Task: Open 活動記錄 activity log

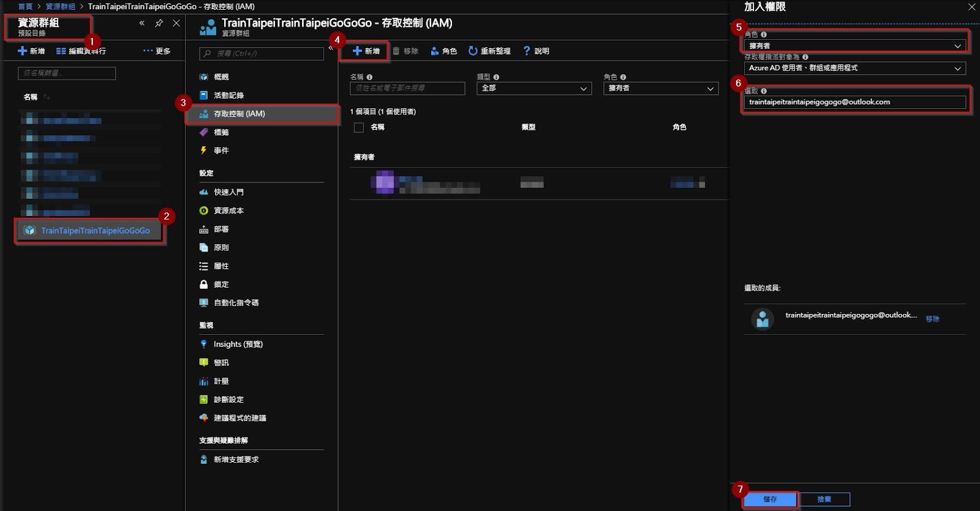Action: pyautogui.click(x=228, y=95)
